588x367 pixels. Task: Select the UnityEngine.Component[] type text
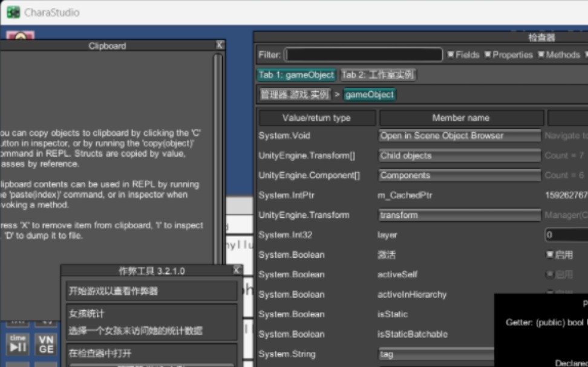pyautogui.click(x=309, y=175)
